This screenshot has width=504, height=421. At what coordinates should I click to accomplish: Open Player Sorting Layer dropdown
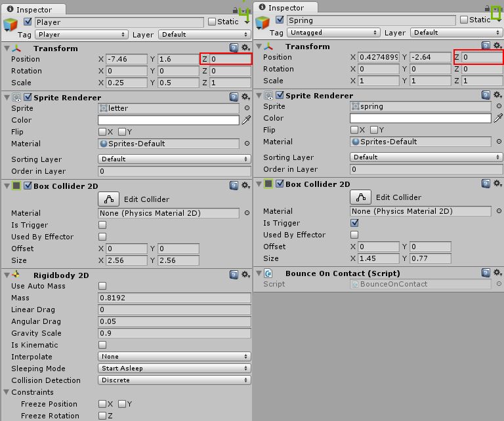pyautogui.click(x=174, y=159)
